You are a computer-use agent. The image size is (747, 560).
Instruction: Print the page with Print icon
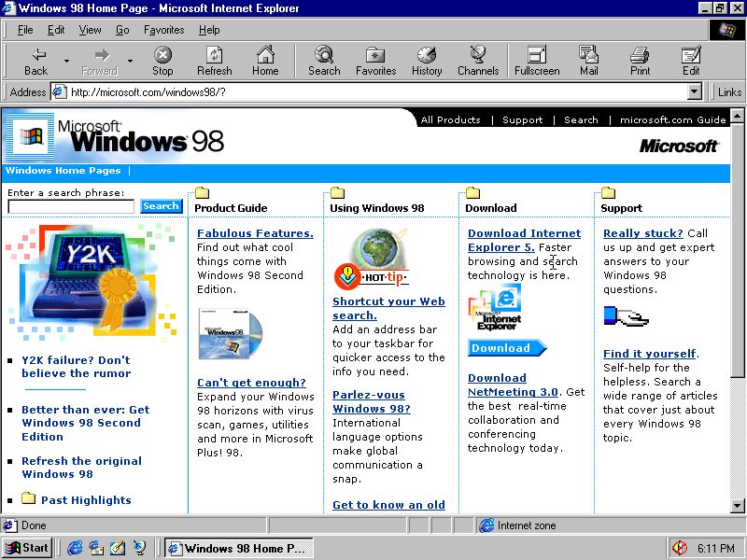pos(640,61)
